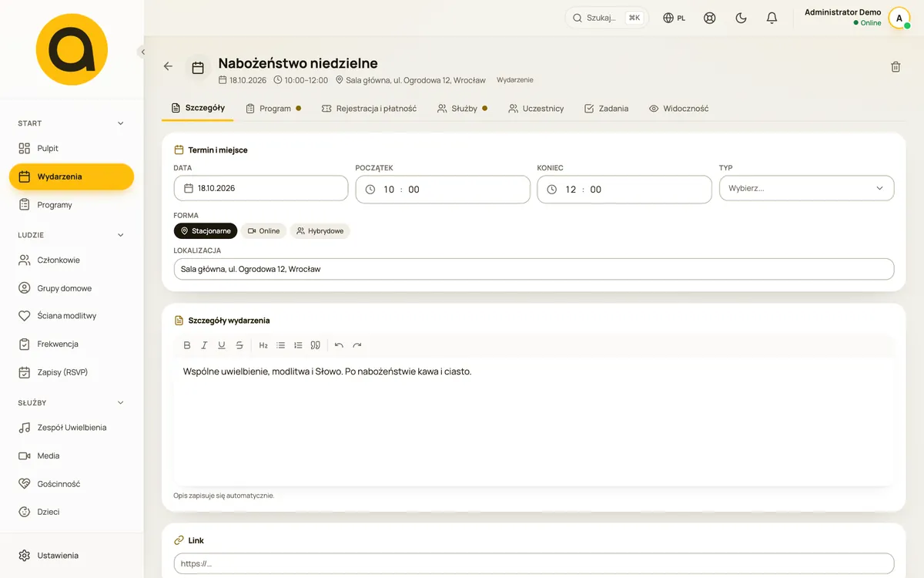The height and width of the screenshot is (578, 924).
Task: Switch to dark mode with moon icon
Action: point(741,18)
